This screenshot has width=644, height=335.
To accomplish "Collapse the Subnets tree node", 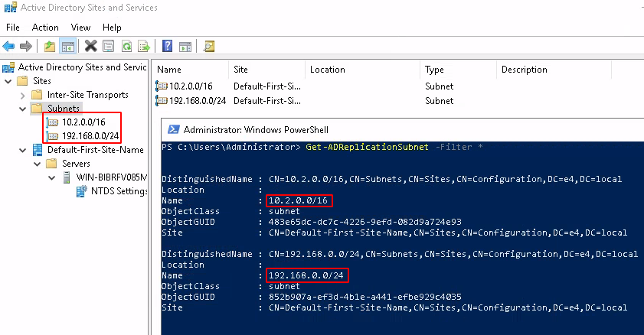I will [x=22, y=109].
